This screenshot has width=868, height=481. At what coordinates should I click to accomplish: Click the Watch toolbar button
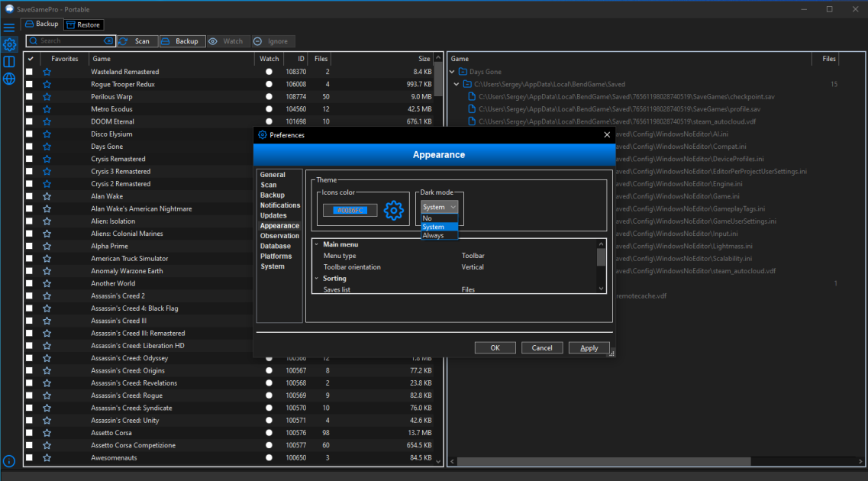tap(227, 41)
